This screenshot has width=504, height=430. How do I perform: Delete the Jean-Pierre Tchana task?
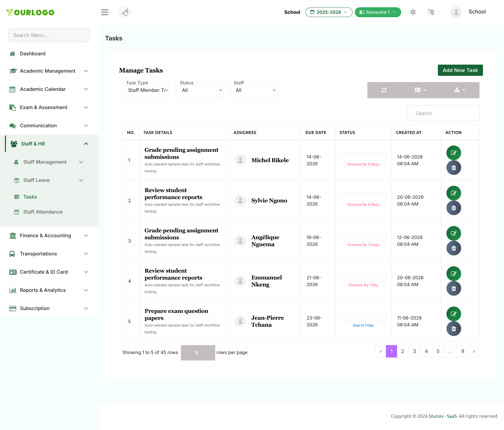[453, 329]
